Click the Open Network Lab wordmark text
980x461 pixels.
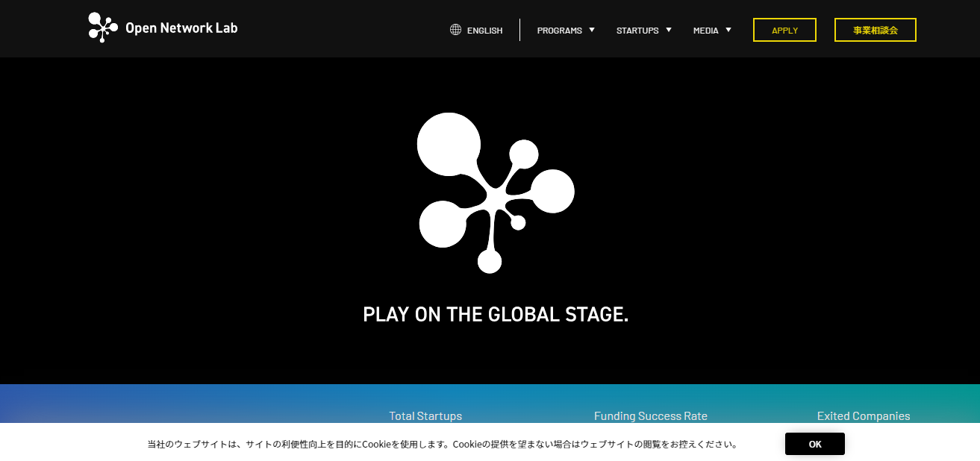(x=181, y=28)
